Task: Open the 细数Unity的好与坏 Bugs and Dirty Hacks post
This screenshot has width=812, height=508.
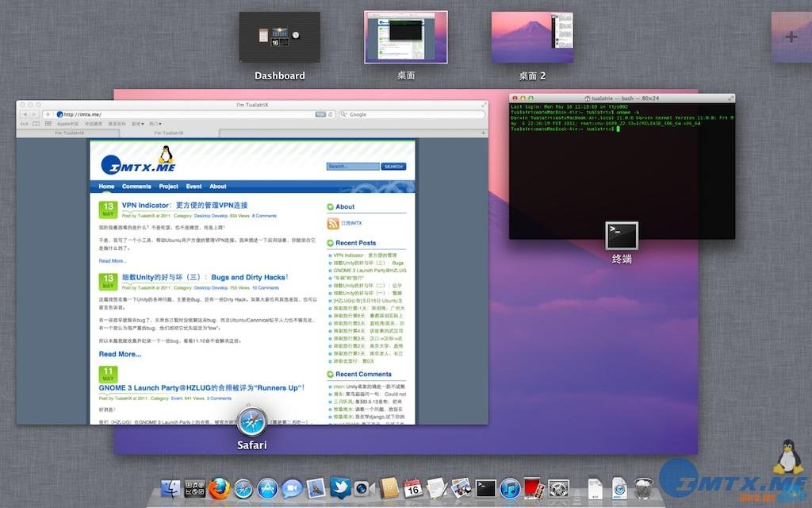Action: [x=205, y=277]
